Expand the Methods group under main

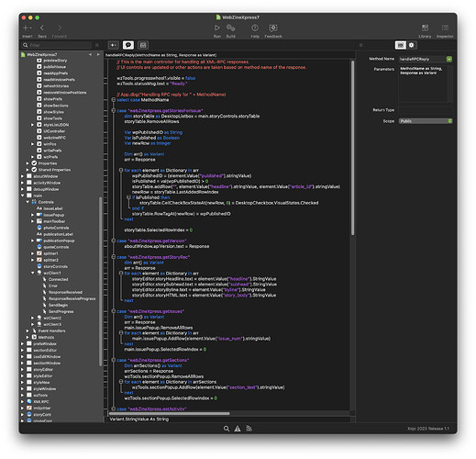pyautogui.click(x=28, y=337)
